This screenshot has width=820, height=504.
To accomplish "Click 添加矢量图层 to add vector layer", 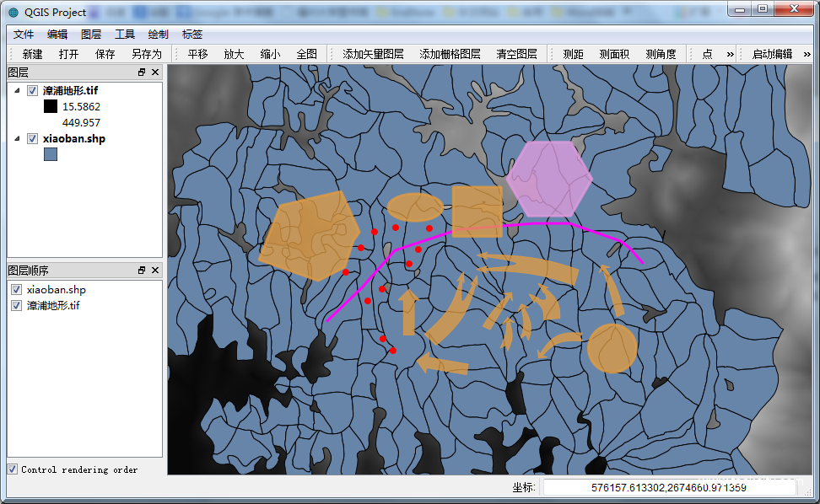I will pos(373,54).
